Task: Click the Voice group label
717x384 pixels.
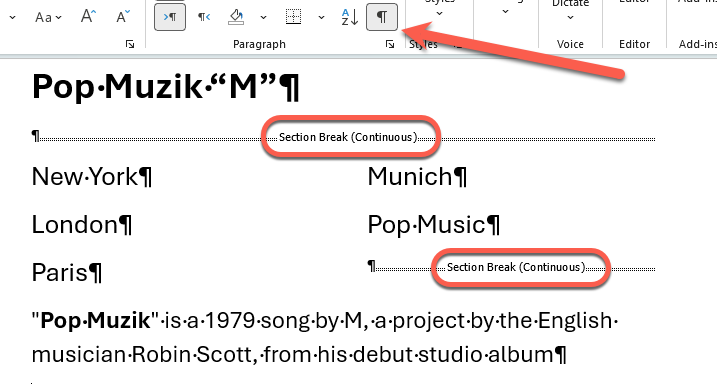Action: click(570, 44)
